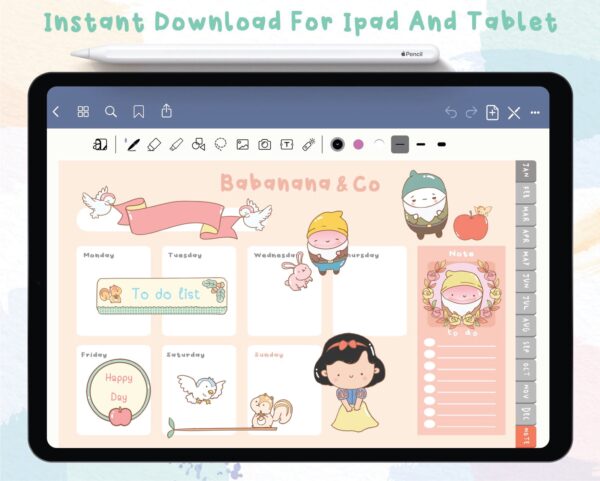Open the camera tool

coord(264,145)
